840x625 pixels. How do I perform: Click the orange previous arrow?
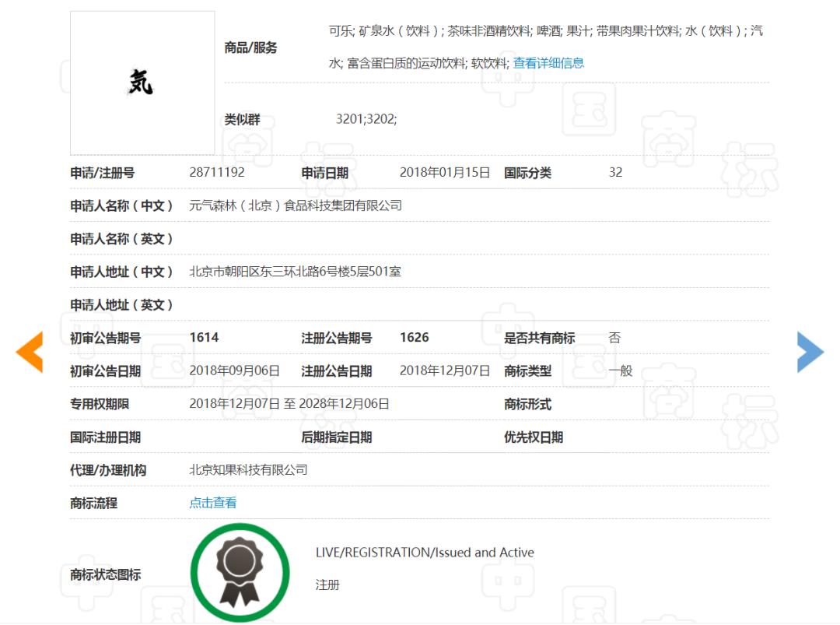point(30,352)
